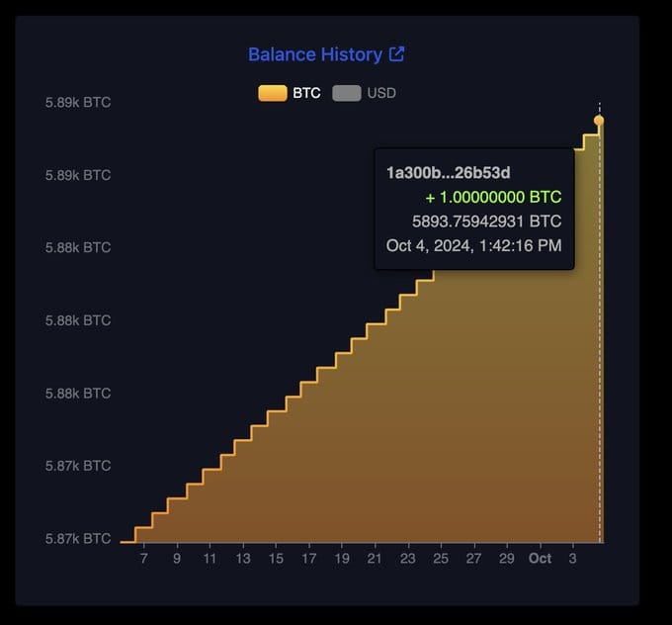Click the '19' x-axis date label
The width and height of the screenshot is (672, 625).
342,558
